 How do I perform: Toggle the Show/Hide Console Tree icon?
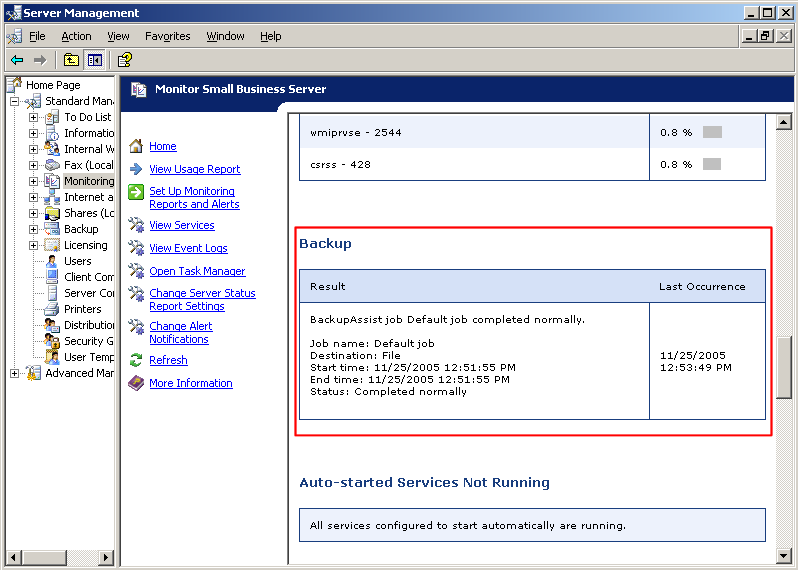[x=95, y=60]
